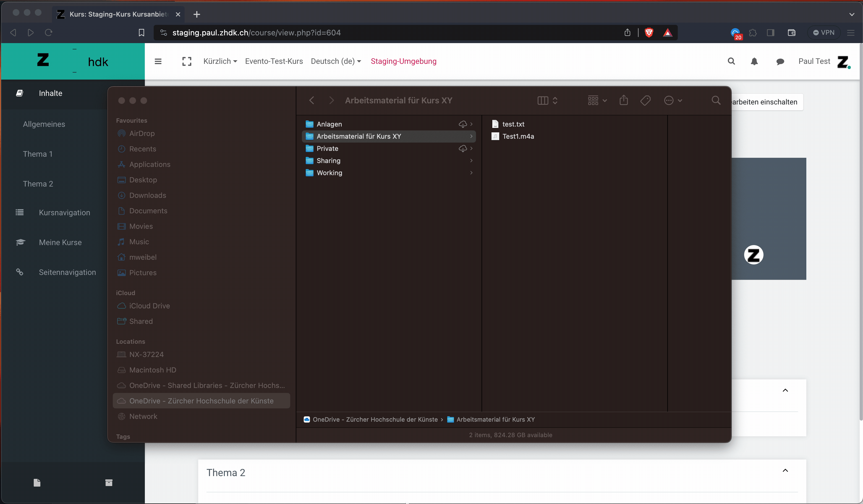The width and height of the screenshot is (863, 504).
Task: Click the Brave Shields lion icon
Action: pos(648,33)
